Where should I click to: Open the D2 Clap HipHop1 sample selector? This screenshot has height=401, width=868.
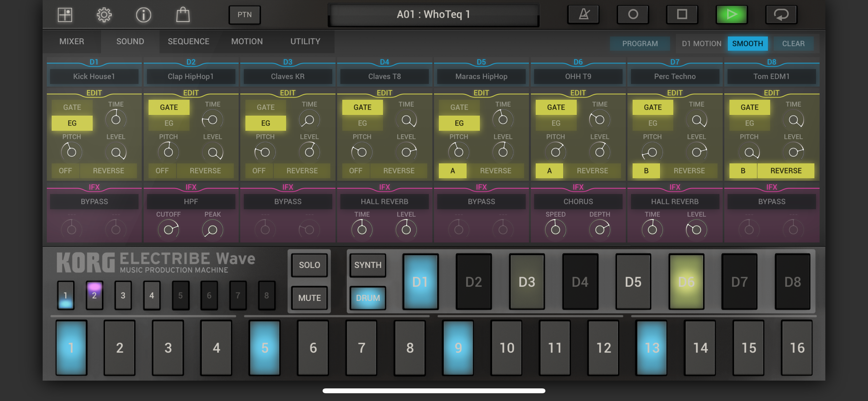[191, 77]
